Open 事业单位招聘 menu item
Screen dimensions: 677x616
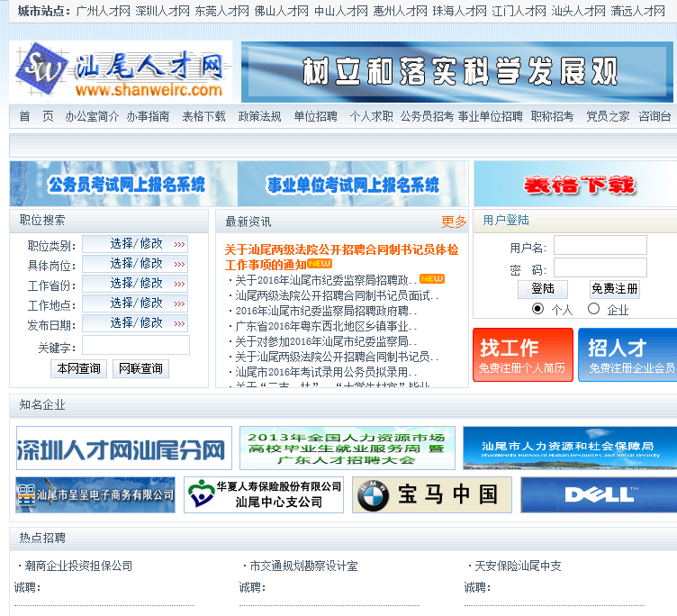pyautogui.click(x=490, y=117)
